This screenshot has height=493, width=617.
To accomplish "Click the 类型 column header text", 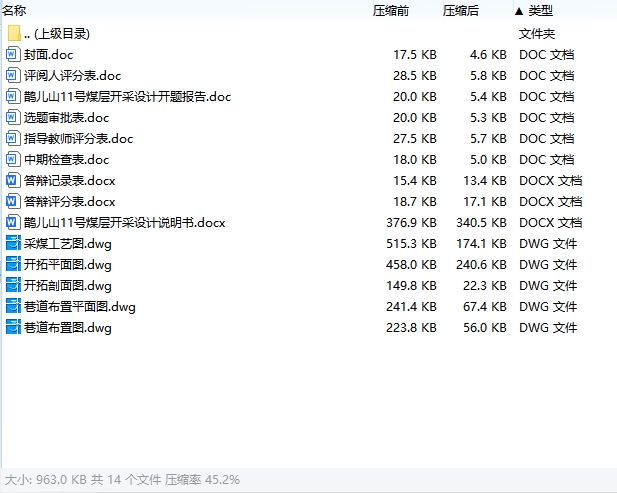I will (541, 11).
